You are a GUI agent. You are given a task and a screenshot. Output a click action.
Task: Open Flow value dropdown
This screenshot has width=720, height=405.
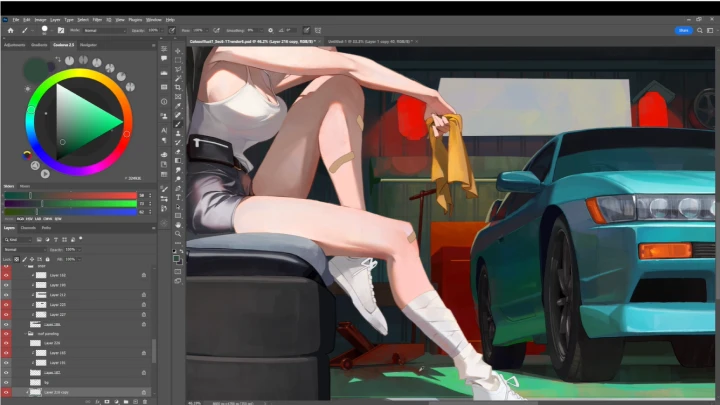(x=206, y=30)
